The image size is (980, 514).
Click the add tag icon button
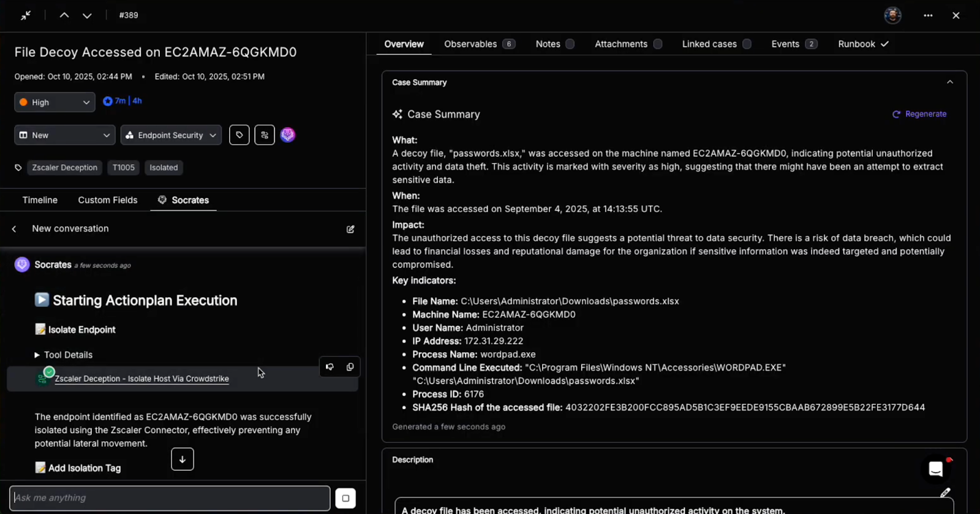point(239,135)
